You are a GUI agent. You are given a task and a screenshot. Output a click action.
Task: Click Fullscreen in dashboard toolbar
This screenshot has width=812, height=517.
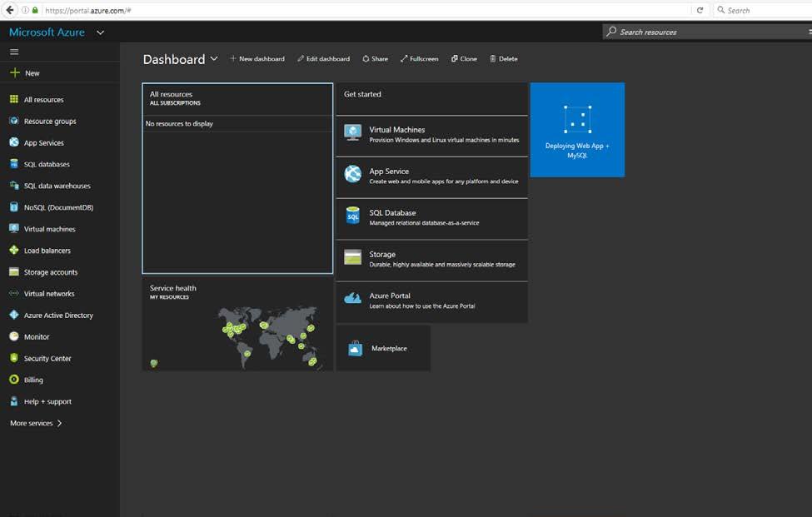click(420, 59)
